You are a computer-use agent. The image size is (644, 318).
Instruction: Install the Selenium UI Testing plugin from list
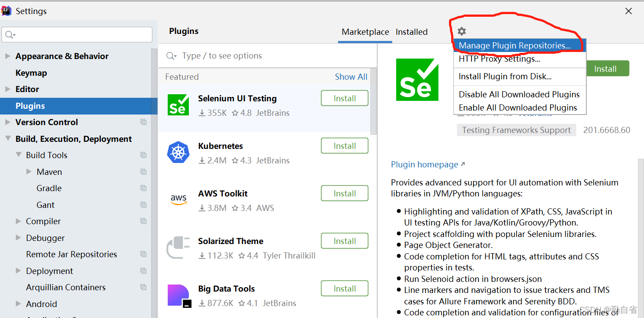(x=345, y=98)
